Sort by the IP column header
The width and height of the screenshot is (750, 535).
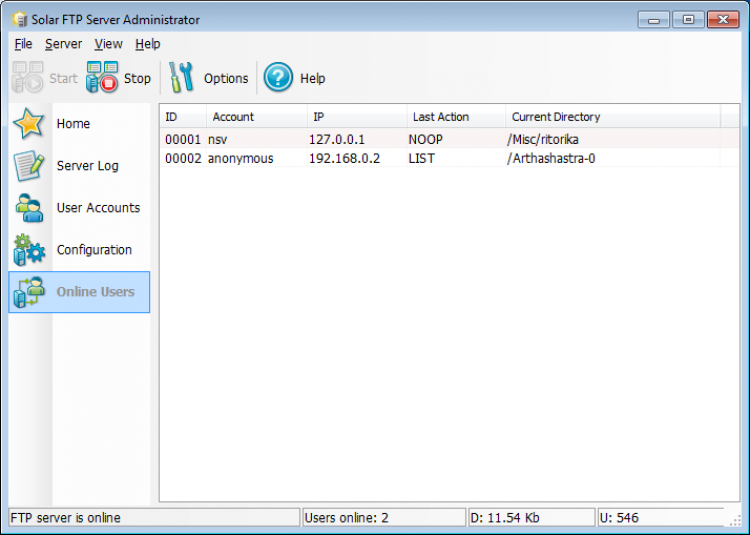[357, 117]
